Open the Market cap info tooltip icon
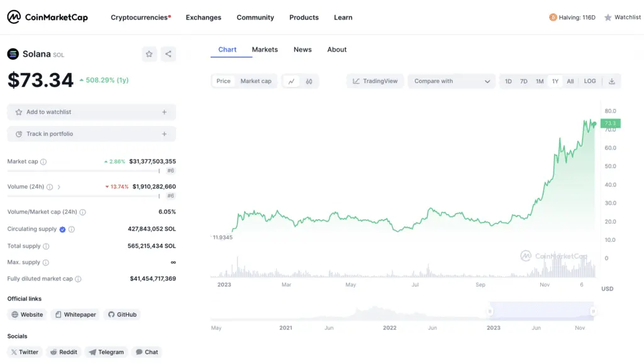The image size is (644, 364). 43,162
